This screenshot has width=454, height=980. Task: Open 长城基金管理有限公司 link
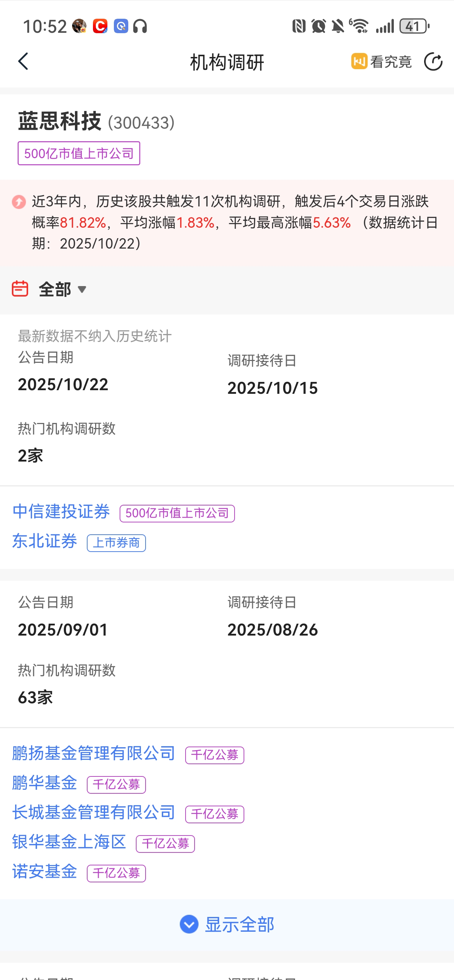click(x=94, y=812)
